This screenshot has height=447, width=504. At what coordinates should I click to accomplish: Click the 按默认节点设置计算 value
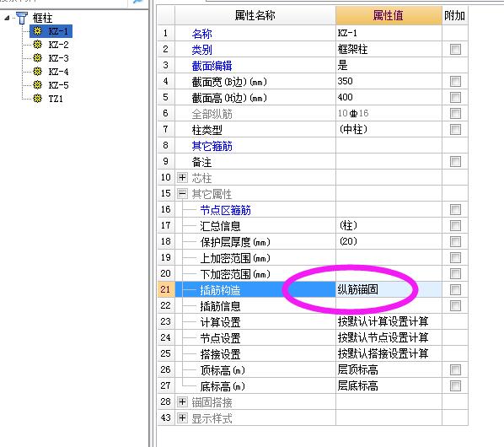[x=383, y=337]
